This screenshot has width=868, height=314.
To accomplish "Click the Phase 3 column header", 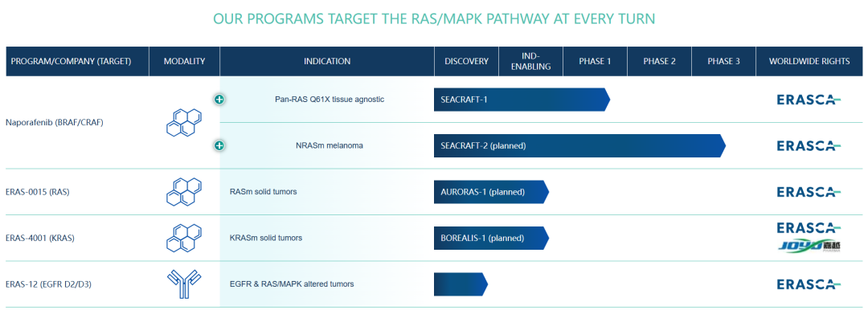I will click(x=723, y=61).
